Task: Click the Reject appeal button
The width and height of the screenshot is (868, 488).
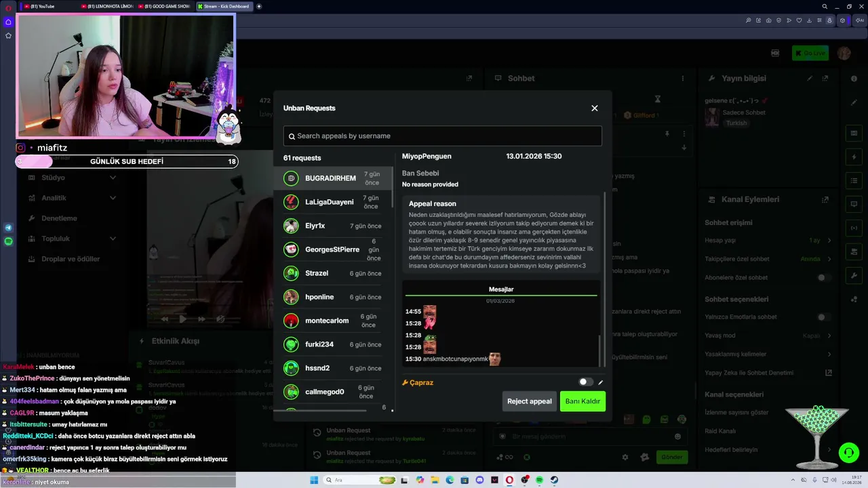Action: click(530, 401)
